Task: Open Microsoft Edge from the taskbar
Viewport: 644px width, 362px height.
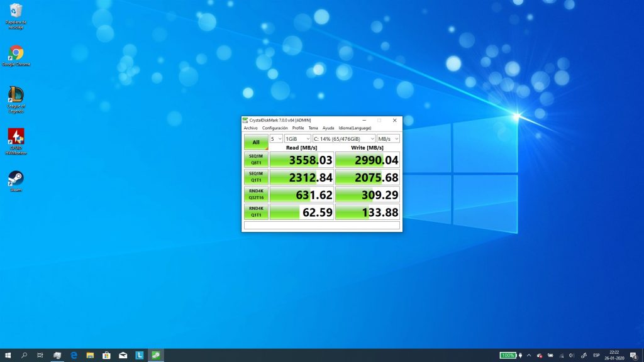Action: click(x=74, y=355)
